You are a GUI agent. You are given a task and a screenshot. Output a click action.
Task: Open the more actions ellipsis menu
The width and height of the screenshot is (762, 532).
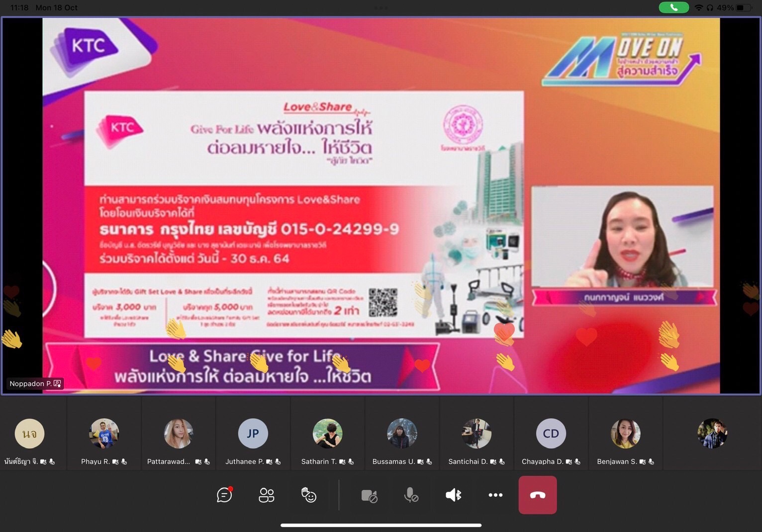495,495
